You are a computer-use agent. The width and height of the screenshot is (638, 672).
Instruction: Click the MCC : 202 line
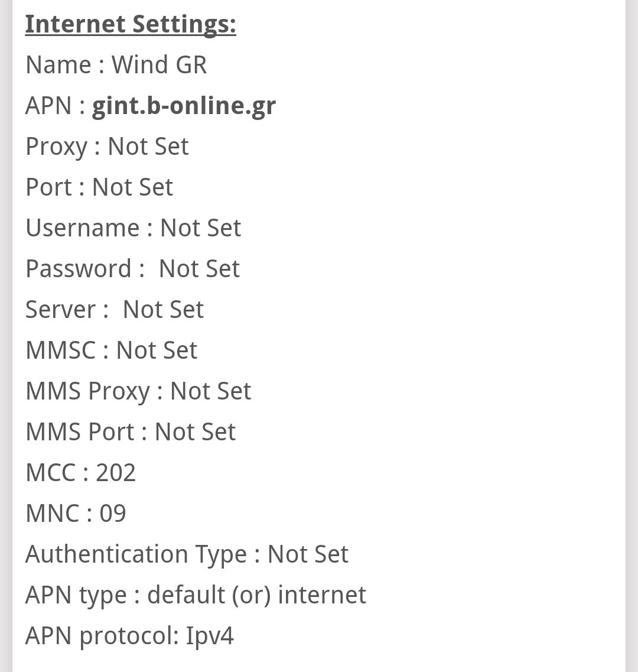(80, 473)
